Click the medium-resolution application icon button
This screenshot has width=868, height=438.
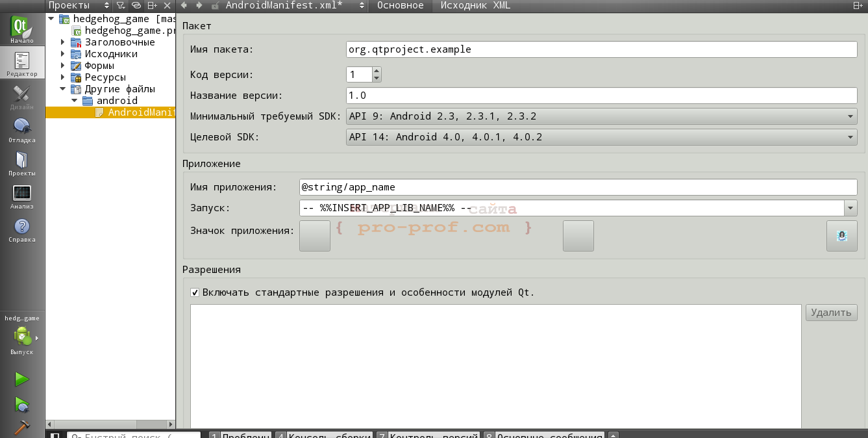(578, 235)
